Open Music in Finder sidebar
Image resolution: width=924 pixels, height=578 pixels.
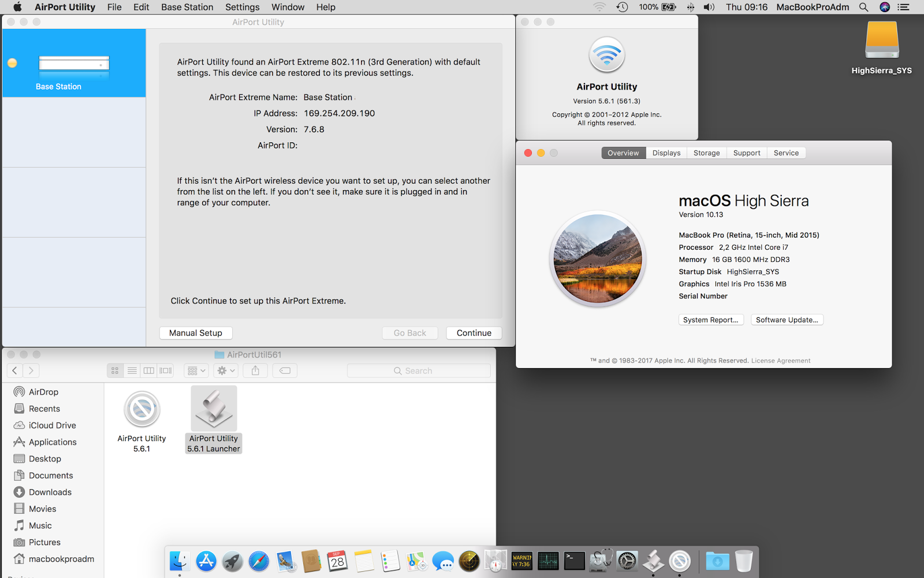tap(40, 526)
